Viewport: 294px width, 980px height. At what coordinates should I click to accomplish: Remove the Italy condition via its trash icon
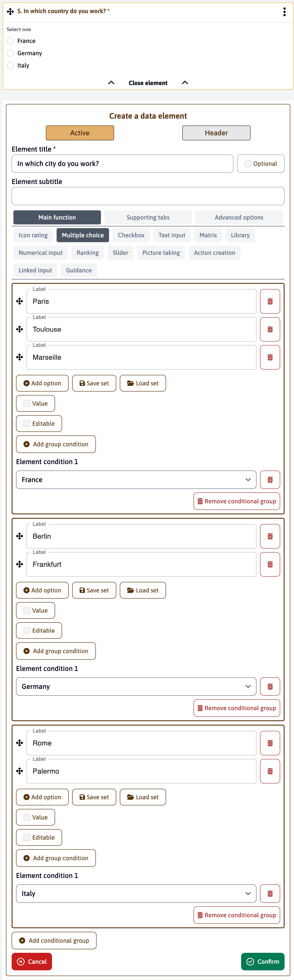click(270, 894)
